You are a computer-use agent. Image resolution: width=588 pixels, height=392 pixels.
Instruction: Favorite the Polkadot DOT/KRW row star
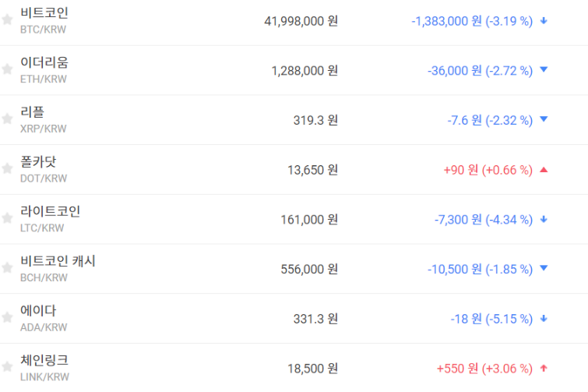point(7,169)
